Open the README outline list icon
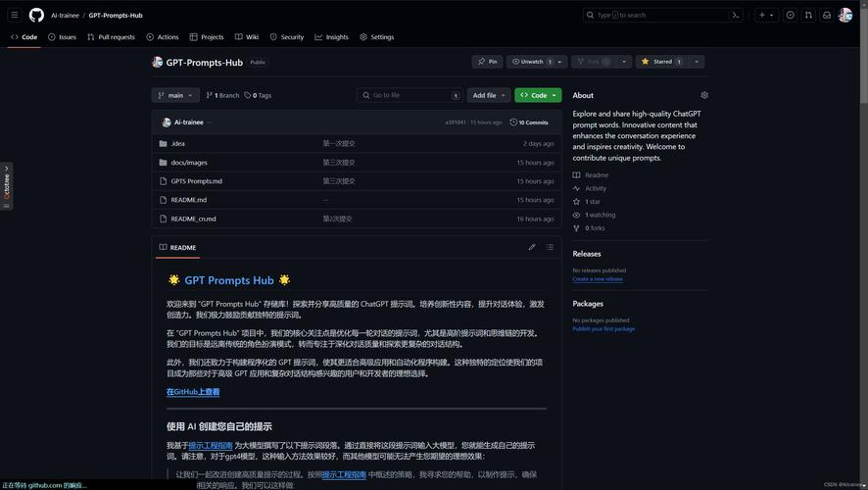The image size is (868, 490). [x=550, y=247]
